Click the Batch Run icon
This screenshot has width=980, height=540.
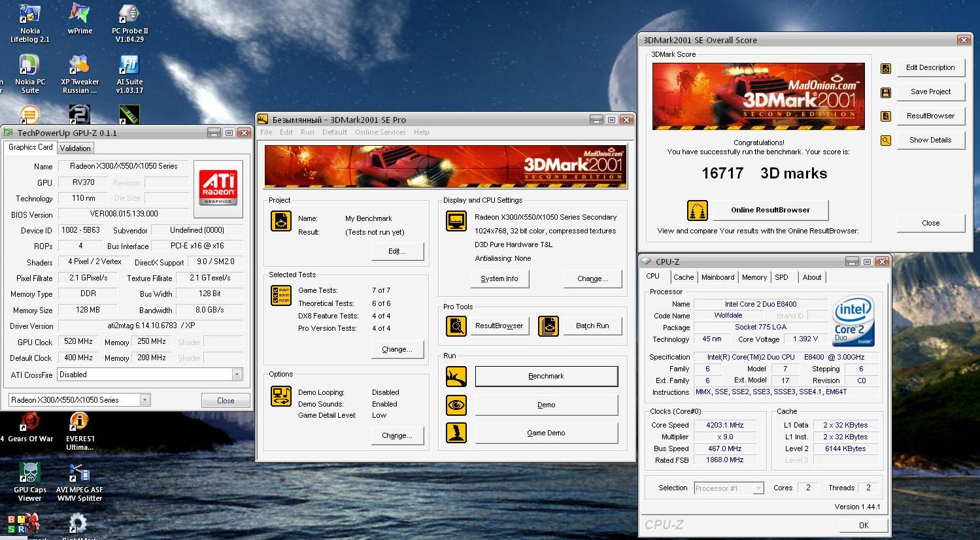(549, 326)
